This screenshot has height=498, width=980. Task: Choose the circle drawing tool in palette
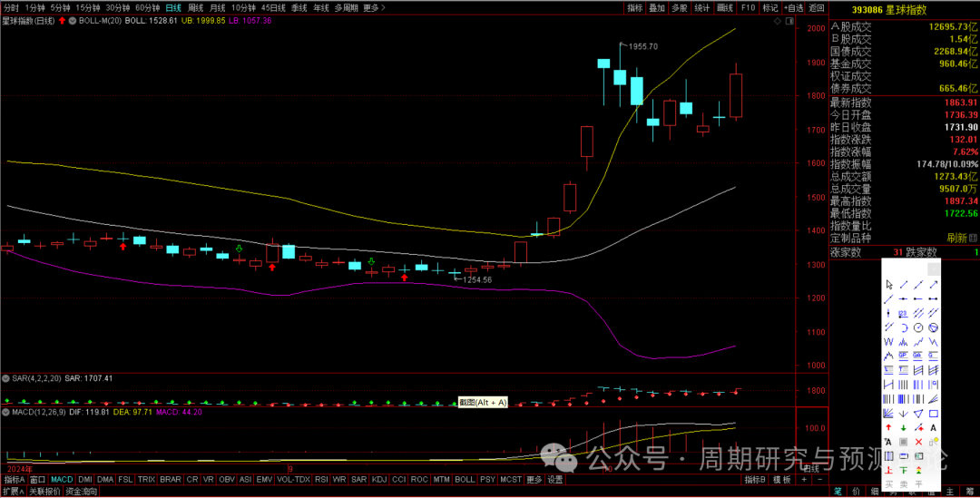pos(918,327)
